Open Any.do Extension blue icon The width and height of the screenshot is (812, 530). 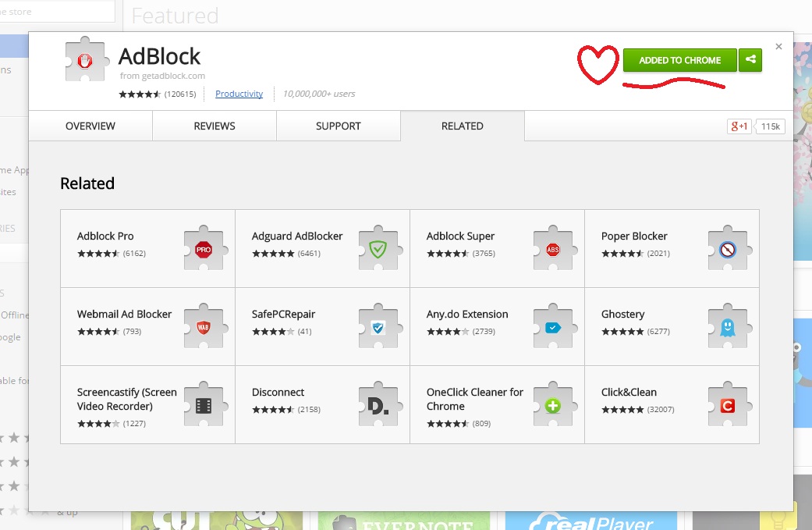pos(555,326)
